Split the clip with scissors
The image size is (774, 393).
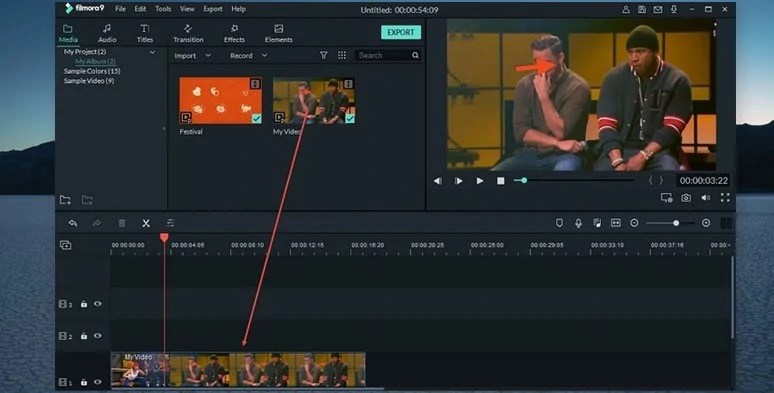point(146,223)
